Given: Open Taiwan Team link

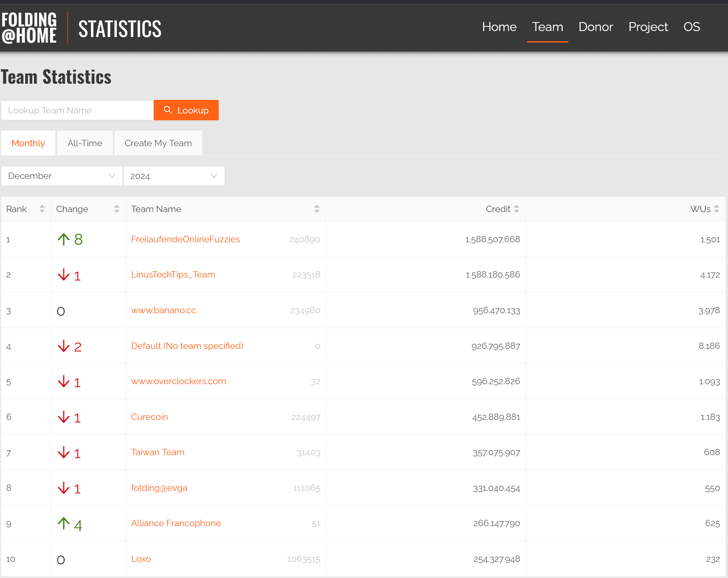Looking at the screenshot, I should coord(158,452).
